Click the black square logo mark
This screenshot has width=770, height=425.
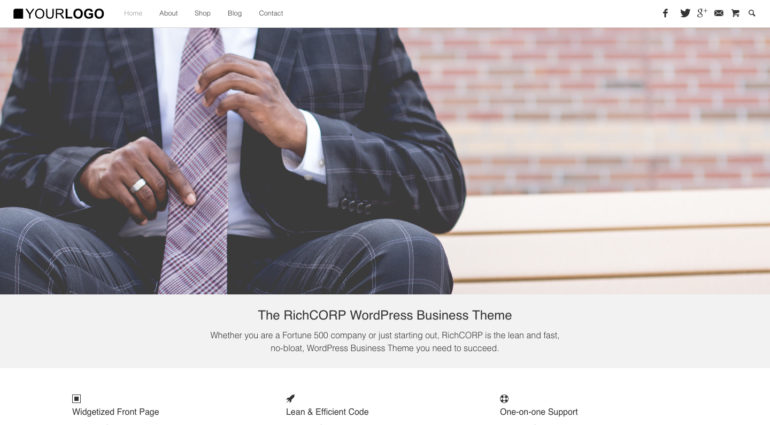(18, 14)
